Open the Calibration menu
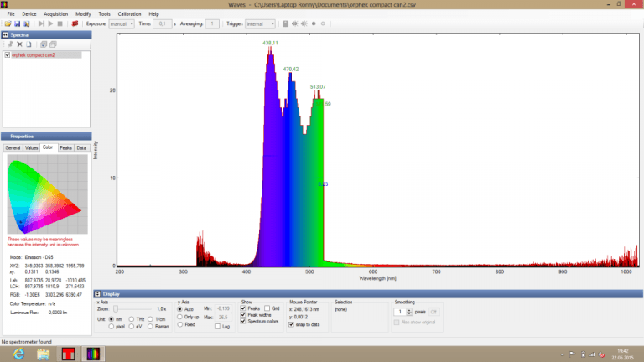644x362 pixels. pos(129,14)
